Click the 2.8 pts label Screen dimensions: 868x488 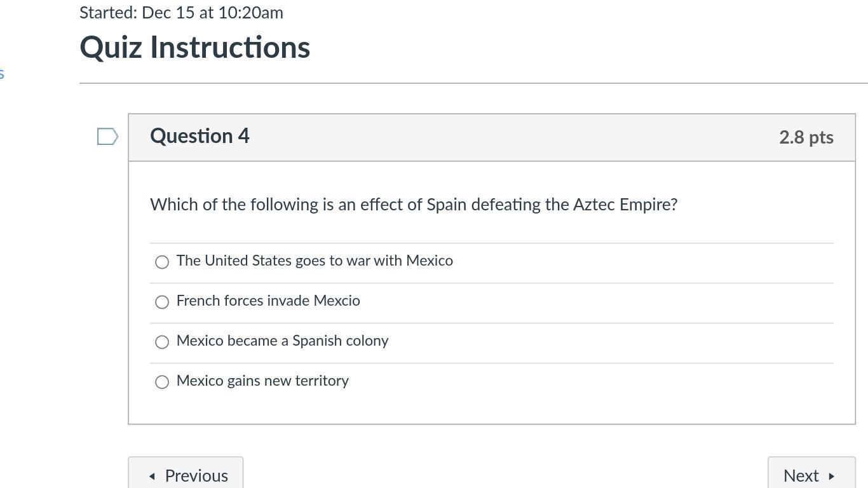(x=806, y=137)
